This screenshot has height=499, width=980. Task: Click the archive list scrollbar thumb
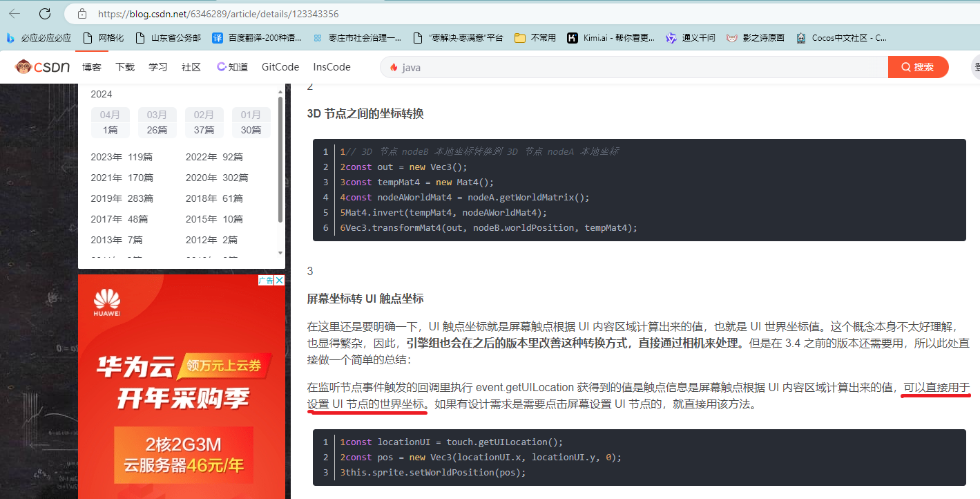click(280, 160)
